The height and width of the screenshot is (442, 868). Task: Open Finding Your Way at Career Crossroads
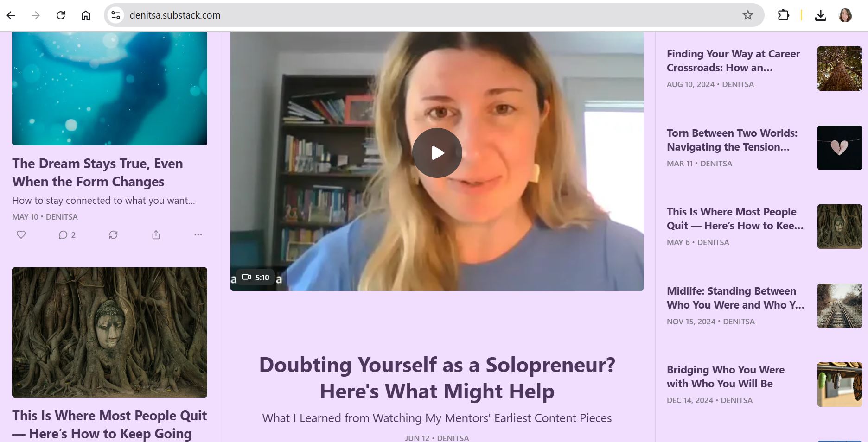click(733, 61)
